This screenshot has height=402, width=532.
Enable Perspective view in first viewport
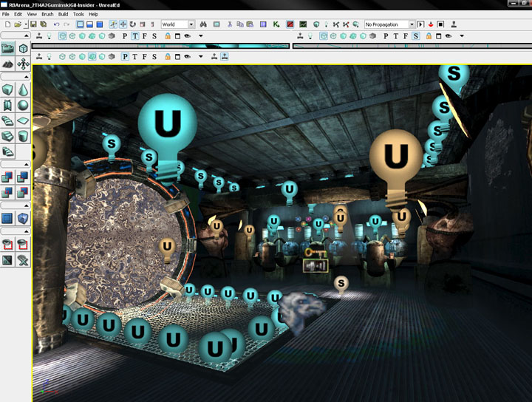tap(125, 36)
